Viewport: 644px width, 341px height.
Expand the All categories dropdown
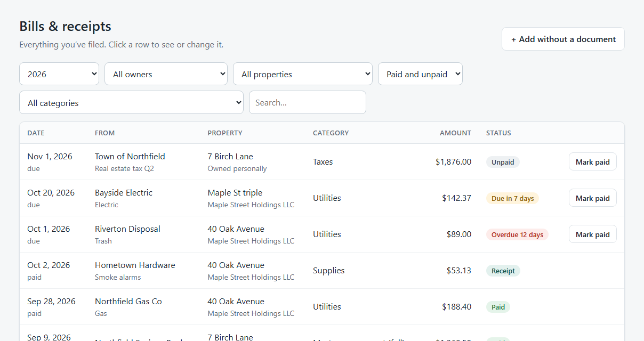tap(131, 102)
